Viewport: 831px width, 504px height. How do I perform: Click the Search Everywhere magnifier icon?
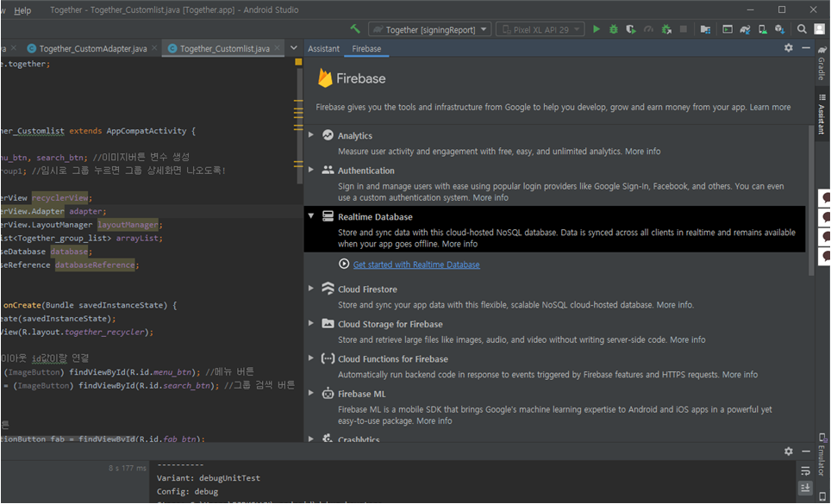click(x=802, y=29)
